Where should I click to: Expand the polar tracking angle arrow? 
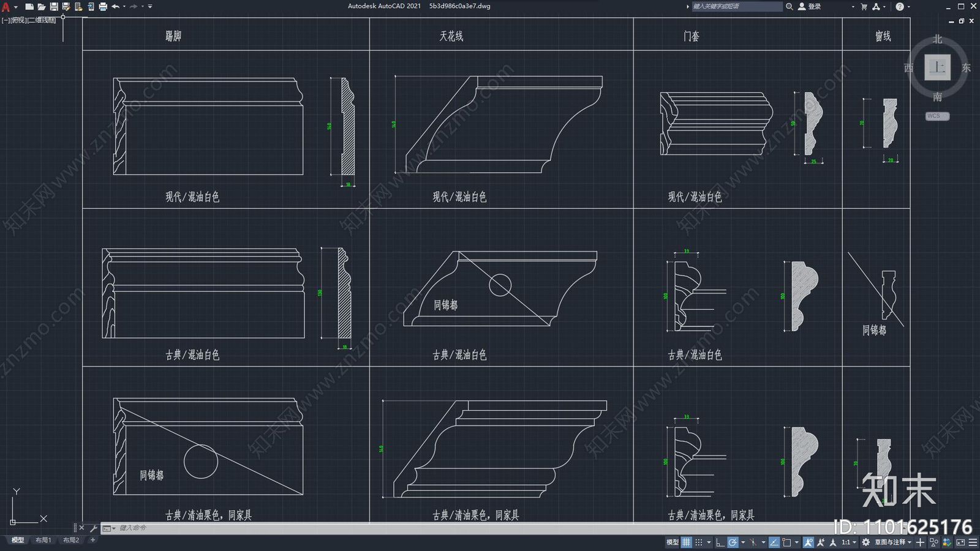[743, 542]
